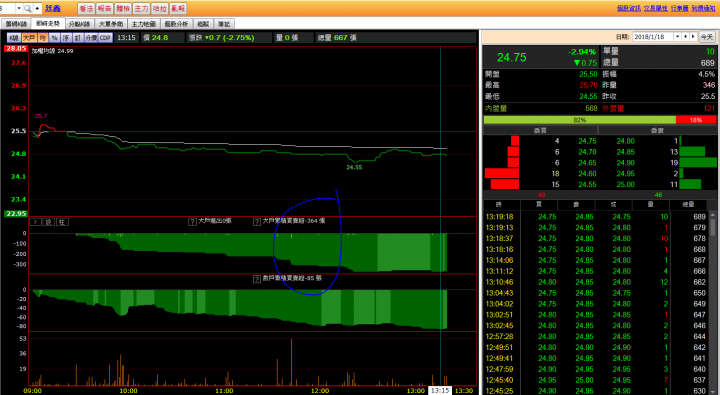Image resolution: width=720 pixels, height=395 pixels.
Task: Click the small ? icon left of 設
Action: pos(35,222)
